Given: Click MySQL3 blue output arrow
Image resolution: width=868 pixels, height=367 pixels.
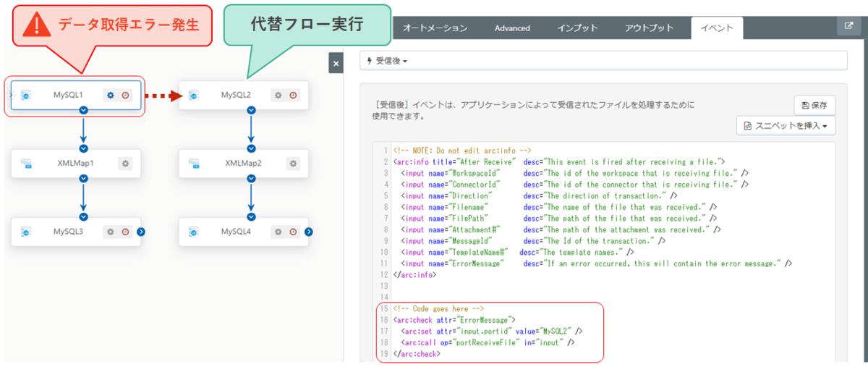Looking at the screenshot, I should pos(141,232).
